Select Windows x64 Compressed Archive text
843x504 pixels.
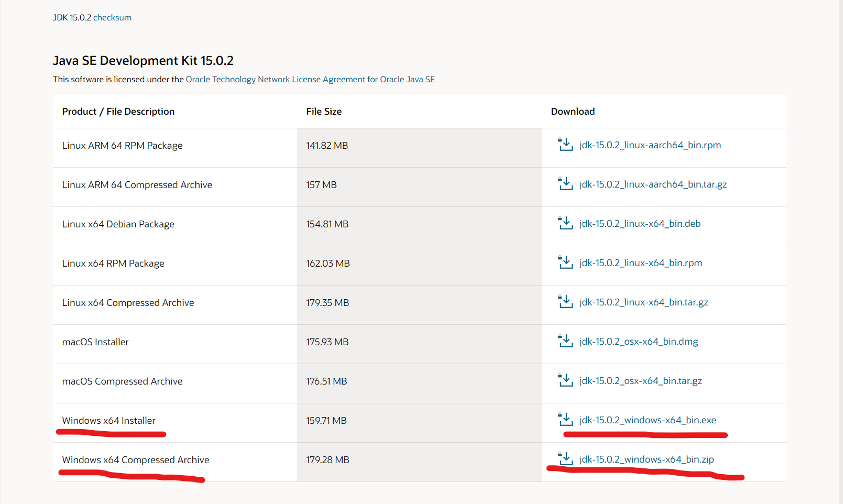click(136, 460)
